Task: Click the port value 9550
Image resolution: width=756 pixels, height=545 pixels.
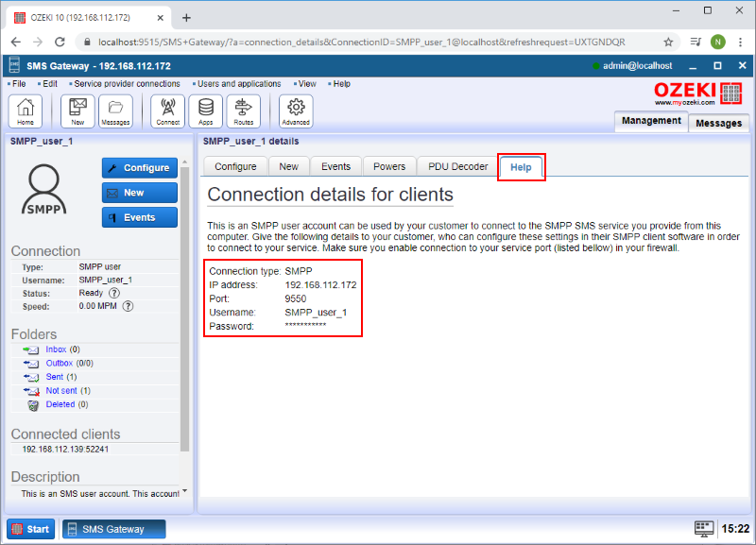Action: tap(296, 298)
